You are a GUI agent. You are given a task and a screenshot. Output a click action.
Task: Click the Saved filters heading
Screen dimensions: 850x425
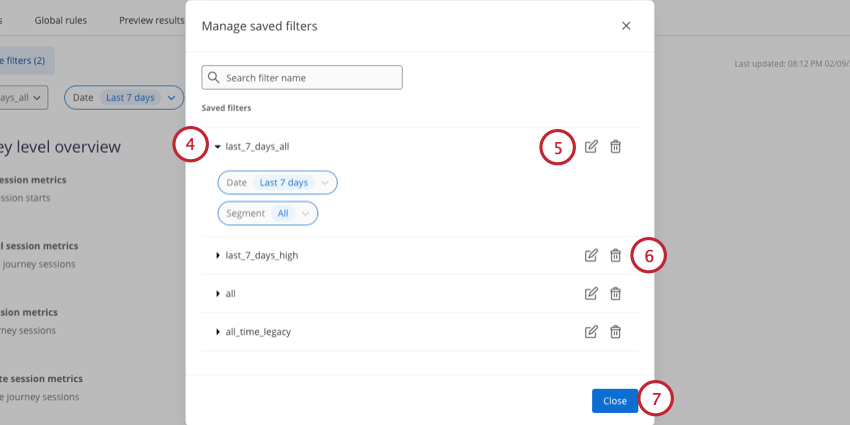pyautogui.click(x=227, y=108)
